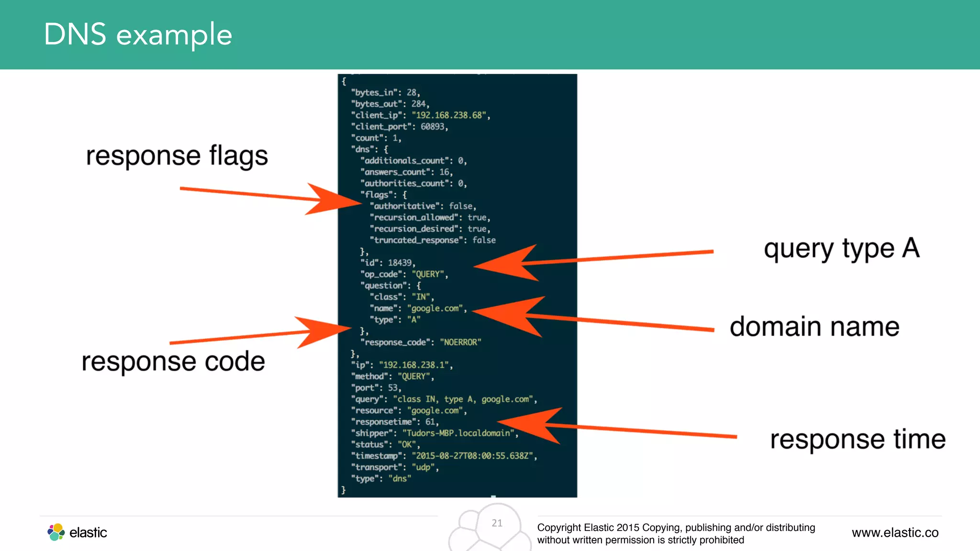The image size is (980, 551).
Task: Select the 'DNS example' slide title
Action: pos(138,34)
